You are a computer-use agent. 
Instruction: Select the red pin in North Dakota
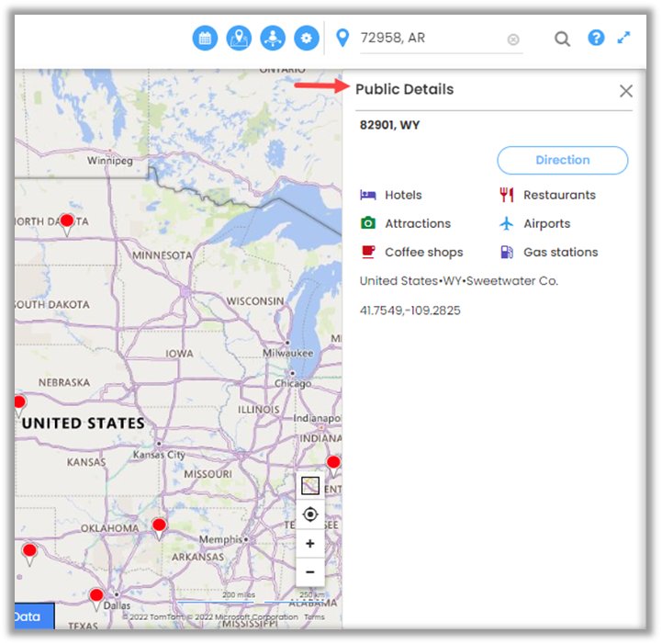pyautogui.click(x=67, y=222)
